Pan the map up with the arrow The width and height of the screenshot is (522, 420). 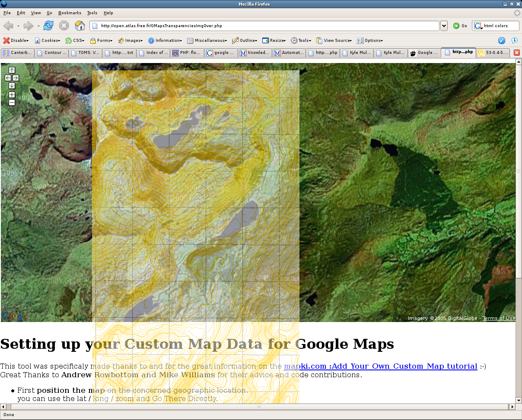(12, 70)
